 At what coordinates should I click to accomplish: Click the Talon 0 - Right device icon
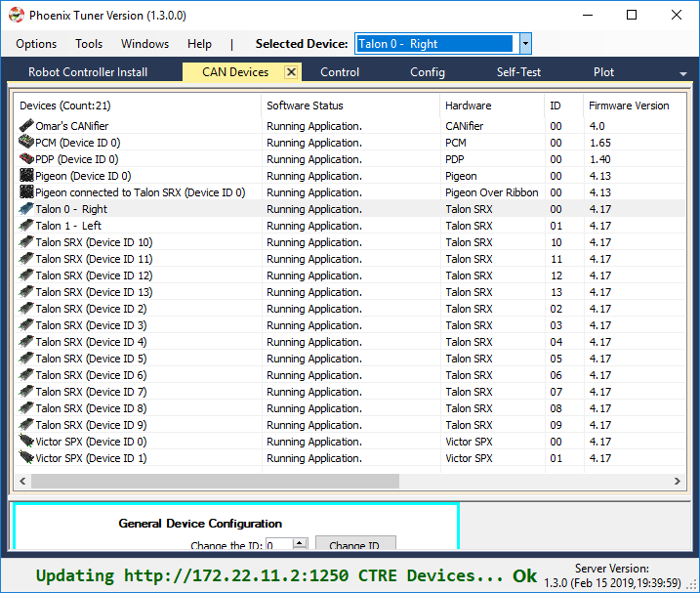click(x=26, y=209)
